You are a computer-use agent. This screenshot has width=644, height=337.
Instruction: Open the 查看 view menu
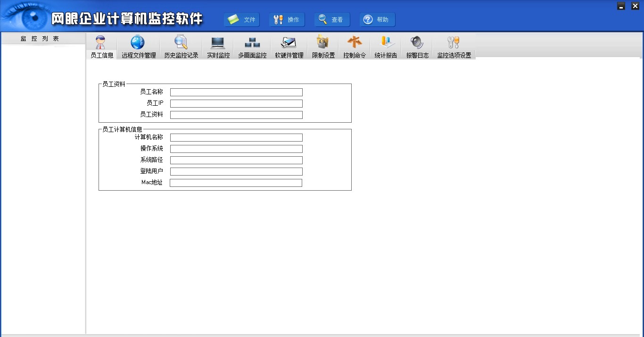tap(332, 19)
